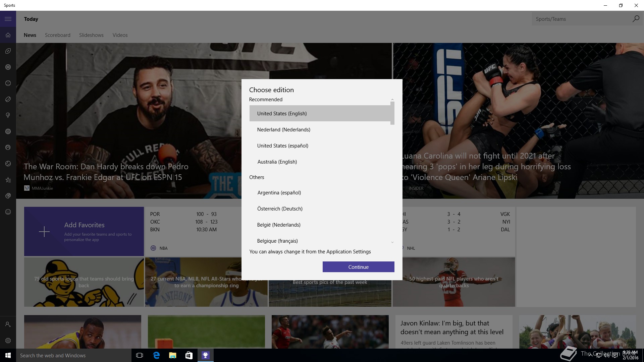
Task: Open the soccer ball sidebar icon
Action: 8,131
